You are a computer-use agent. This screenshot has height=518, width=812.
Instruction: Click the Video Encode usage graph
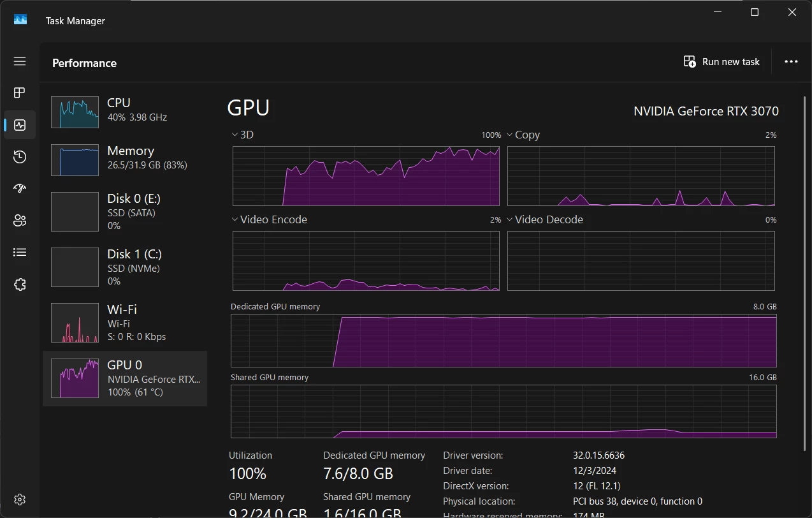click(x=366, y=261)
